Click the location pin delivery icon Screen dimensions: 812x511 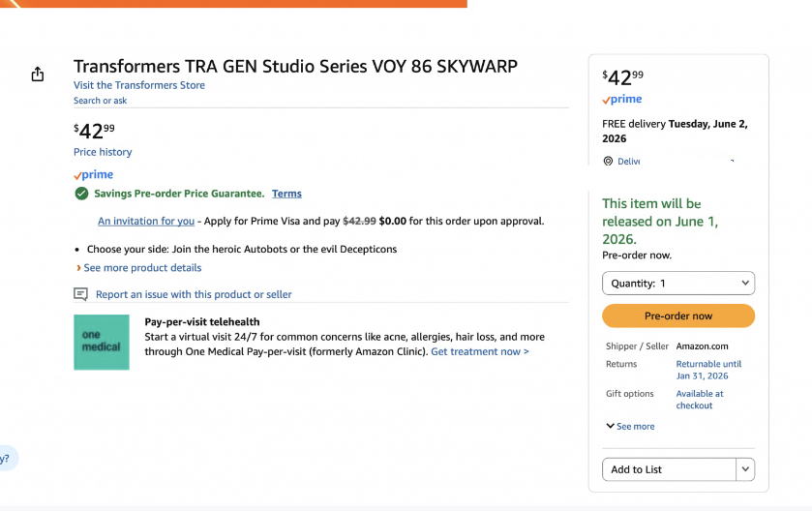pos(608,162)
